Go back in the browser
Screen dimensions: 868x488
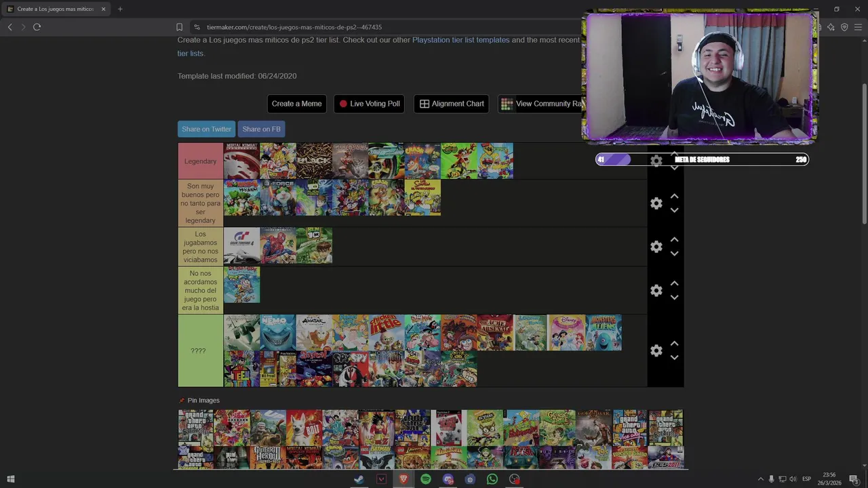(x=9, y=27)
